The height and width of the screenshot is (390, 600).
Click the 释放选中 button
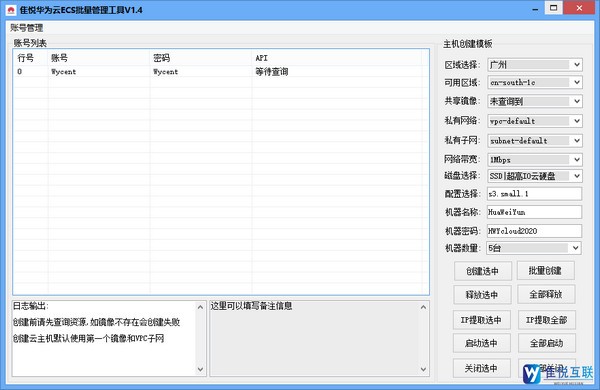482,295
